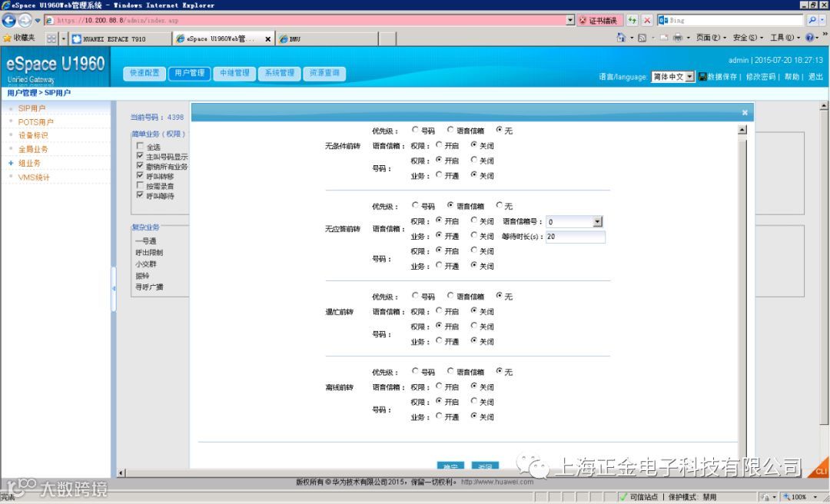
Task: Click the Quick Tabs grid icon
Action: (x=51, y=38)
